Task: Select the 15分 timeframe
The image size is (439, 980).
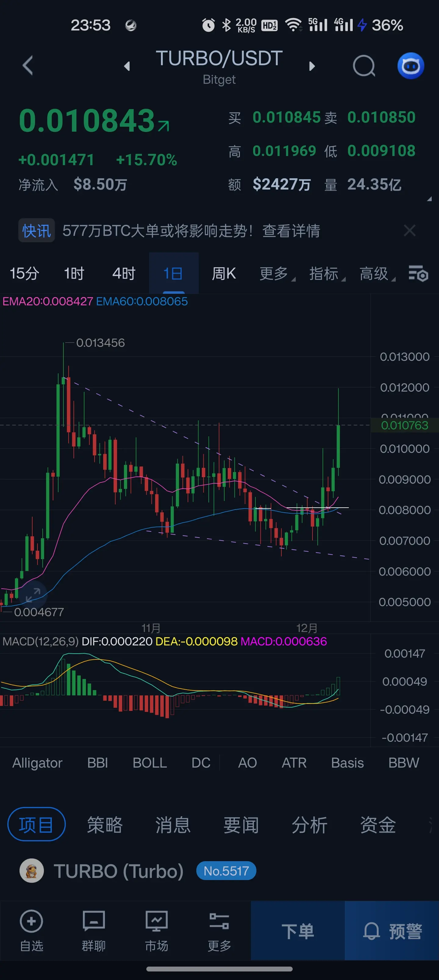Action: tap(24, 274)
